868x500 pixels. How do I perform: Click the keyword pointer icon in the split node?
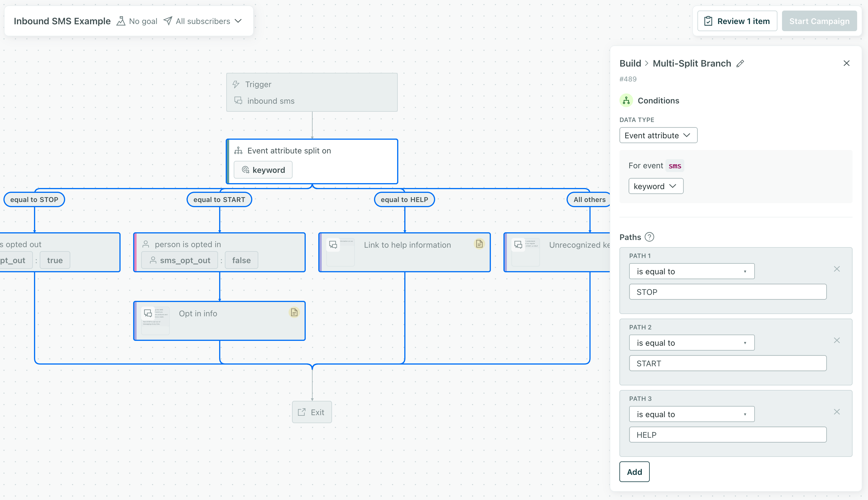[245, 170]
